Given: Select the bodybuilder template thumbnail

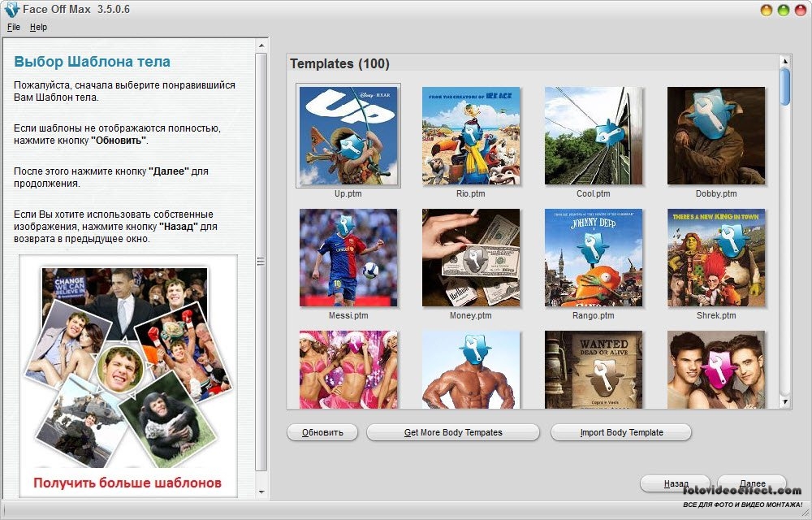Looking at the screenshot, I should [x=471, y=370].
